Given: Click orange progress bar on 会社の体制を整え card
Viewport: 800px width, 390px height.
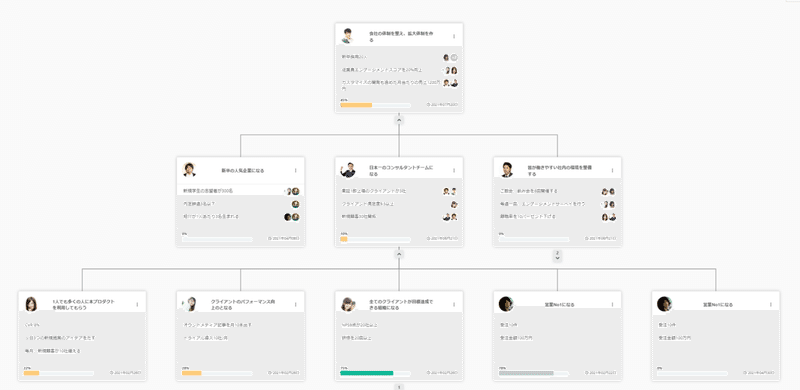Looking at the screenshot, I should click(x=376, y=105).
